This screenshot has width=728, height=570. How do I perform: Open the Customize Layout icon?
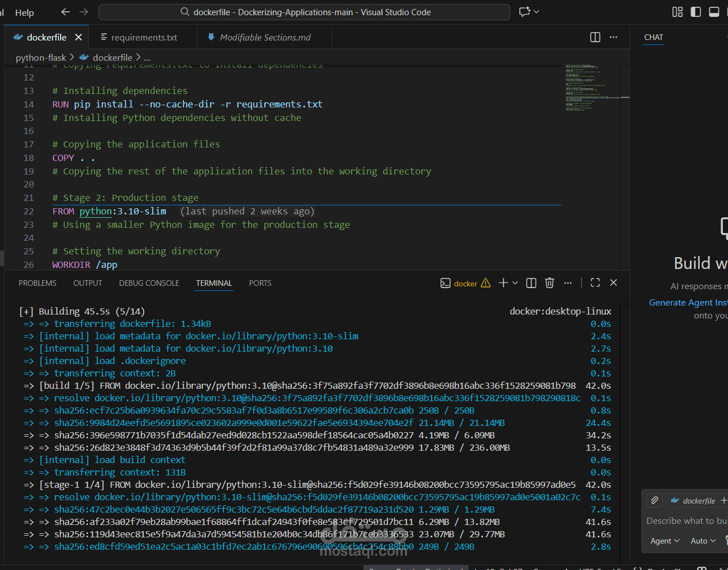(x=677, y=12)
